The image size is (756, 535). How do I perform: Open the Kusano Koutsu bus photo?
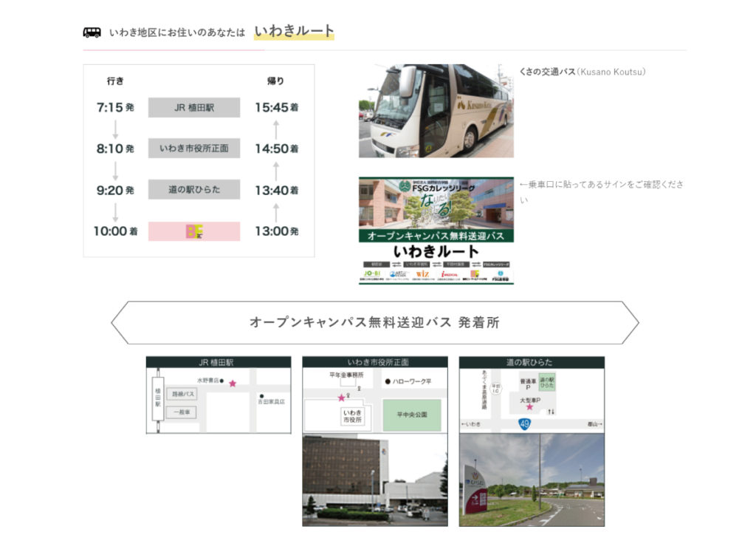coord(436,111)
